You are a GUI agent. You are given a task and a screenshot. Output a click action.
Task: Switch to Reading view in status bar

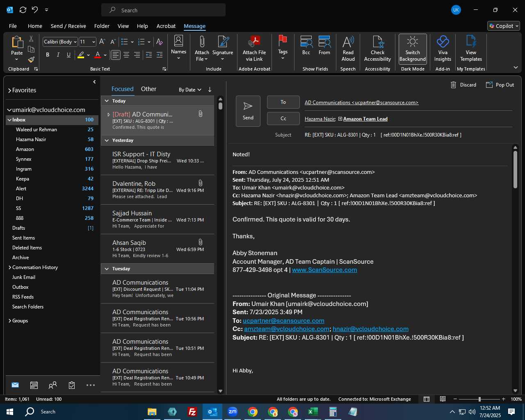[443, 399]
